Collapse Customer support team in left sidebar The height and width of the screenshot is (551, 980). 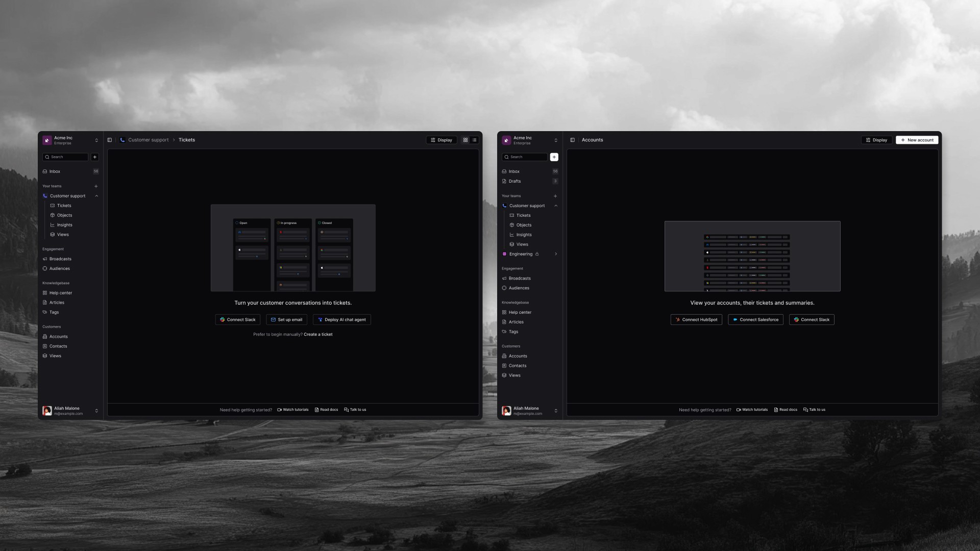pos(96,196)
